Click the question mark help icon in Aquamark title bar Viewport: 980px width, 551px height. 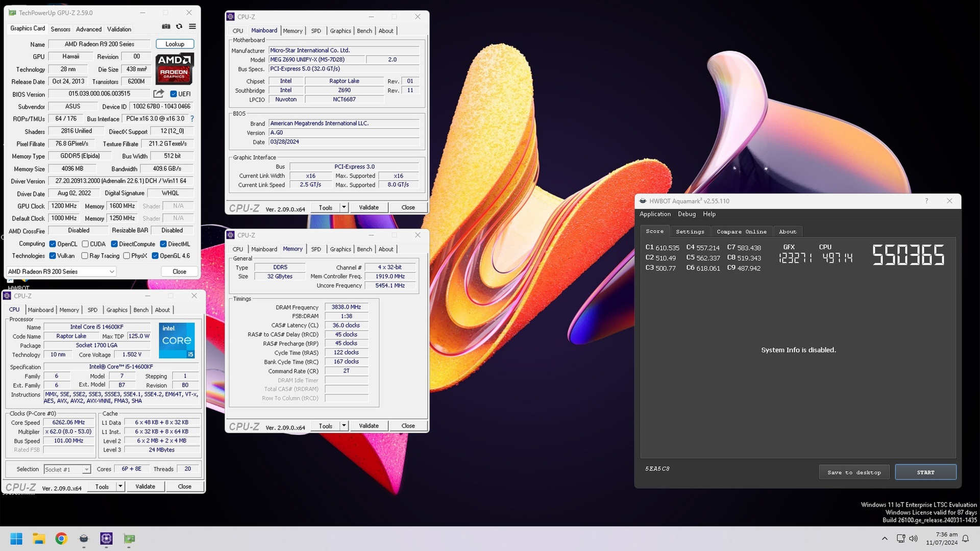tap(926, 201)
